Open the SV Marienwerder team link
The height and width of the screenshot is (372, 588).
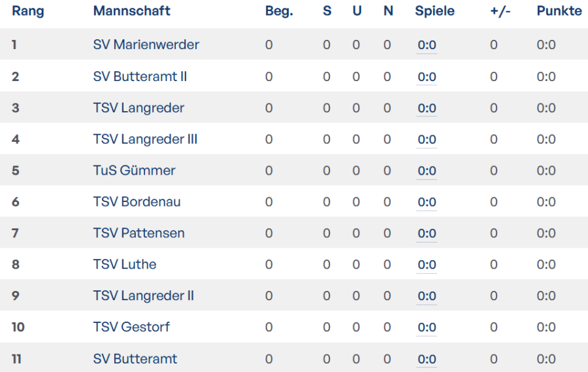[x=146, y=45]
